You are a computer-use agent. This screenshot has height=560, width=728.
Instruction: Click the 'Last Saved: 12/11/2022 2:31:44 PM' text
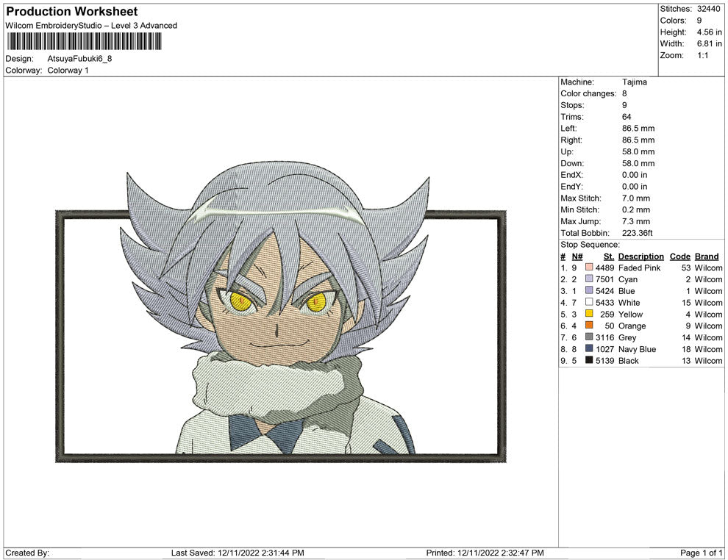238,553
